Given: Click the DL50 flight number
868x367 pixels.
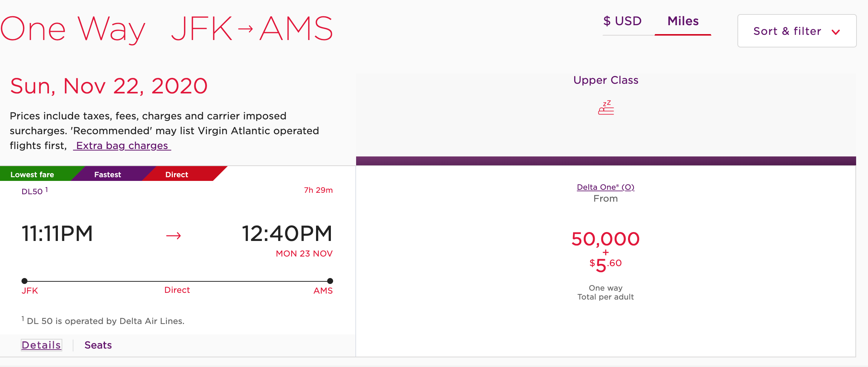Looking at the screenshot, I should [32, 192].
